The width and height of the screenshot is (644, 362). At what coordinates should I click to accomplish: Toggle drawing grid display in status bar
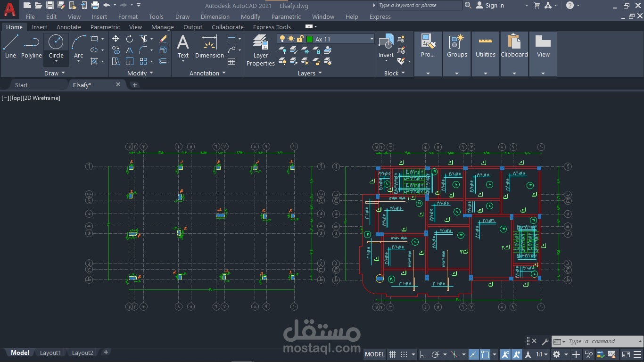(x=392, y=354)
